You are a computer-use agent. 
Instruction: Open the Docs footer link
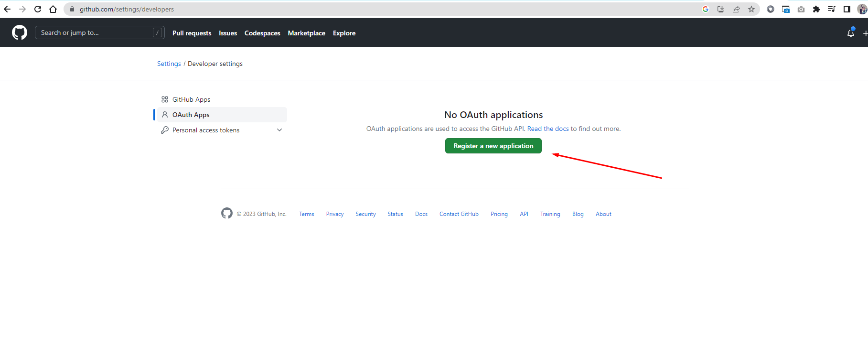pyautogui.click(x=421, y=214)
